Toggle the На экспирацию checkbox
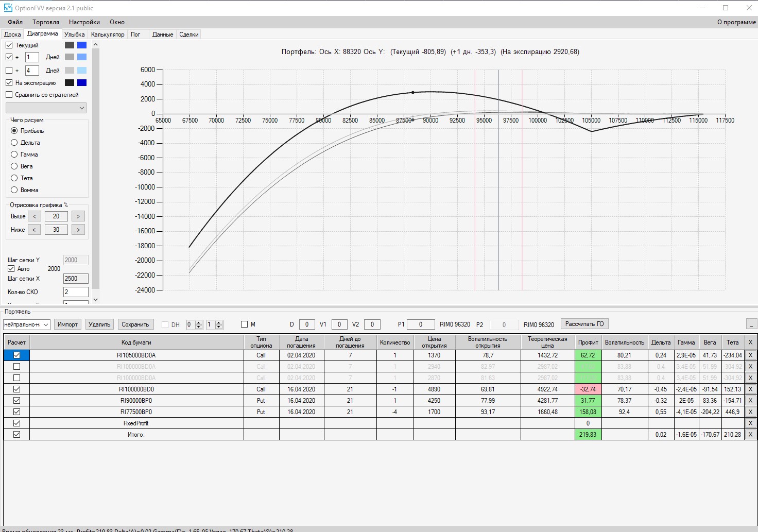The image size is (758, 532). point(9,83)
